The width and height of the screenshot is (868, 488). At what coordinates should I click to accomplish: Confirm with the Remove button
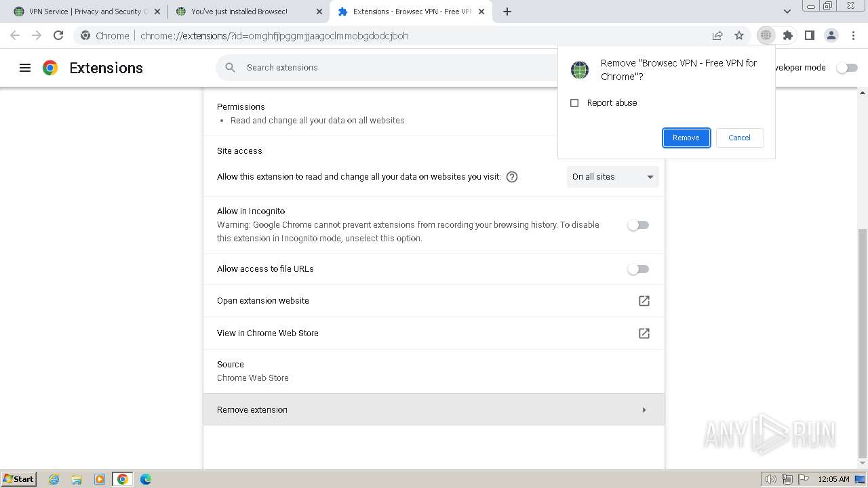686,138
